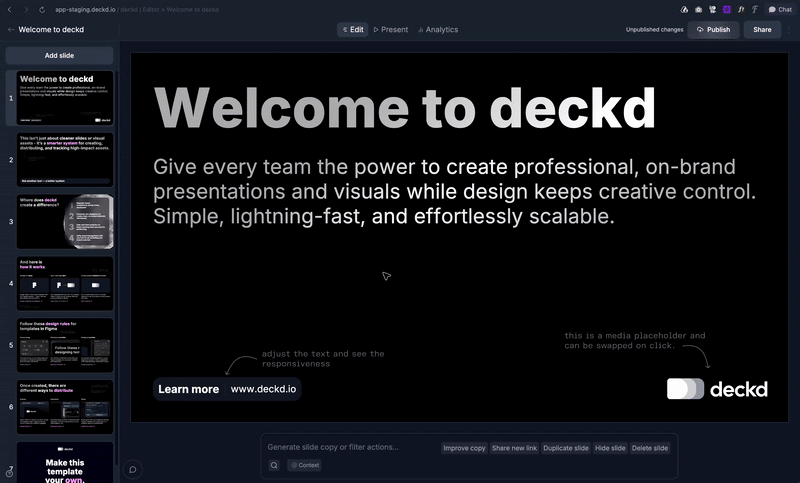Screen dimensions: 800x483
Task: Select slide 3 'Where does deckd' thumbnail
Action: (65, 221)
